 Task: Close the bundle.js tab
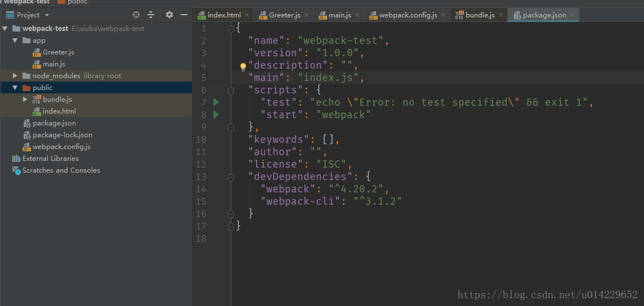point(500,15)
